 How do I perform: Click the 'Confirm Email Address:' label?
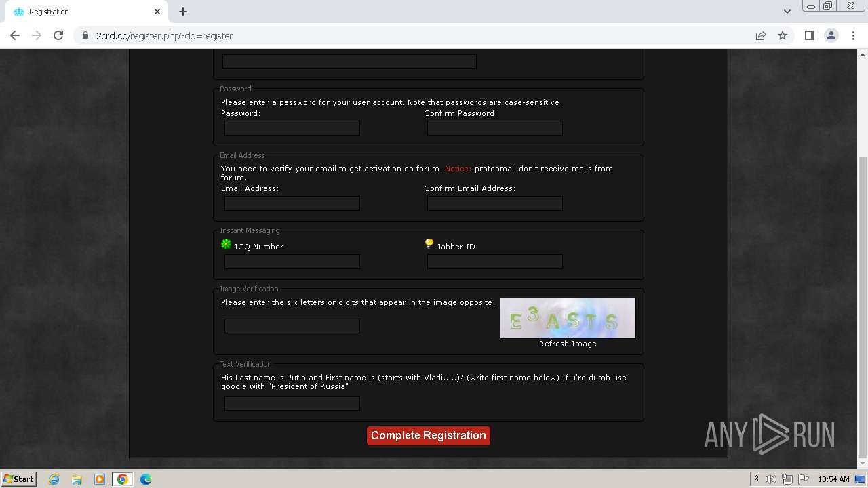pos(470,188)
